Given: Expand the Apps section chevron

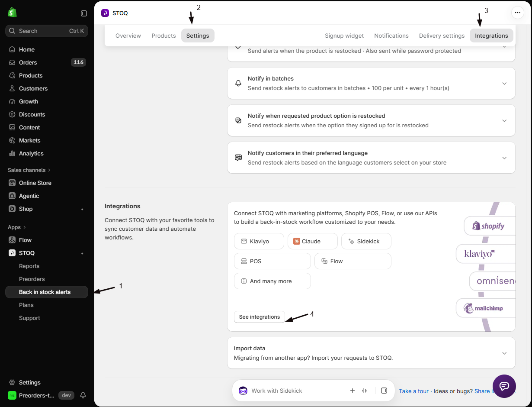Looking at the screenshot, I should click(24, 227).
